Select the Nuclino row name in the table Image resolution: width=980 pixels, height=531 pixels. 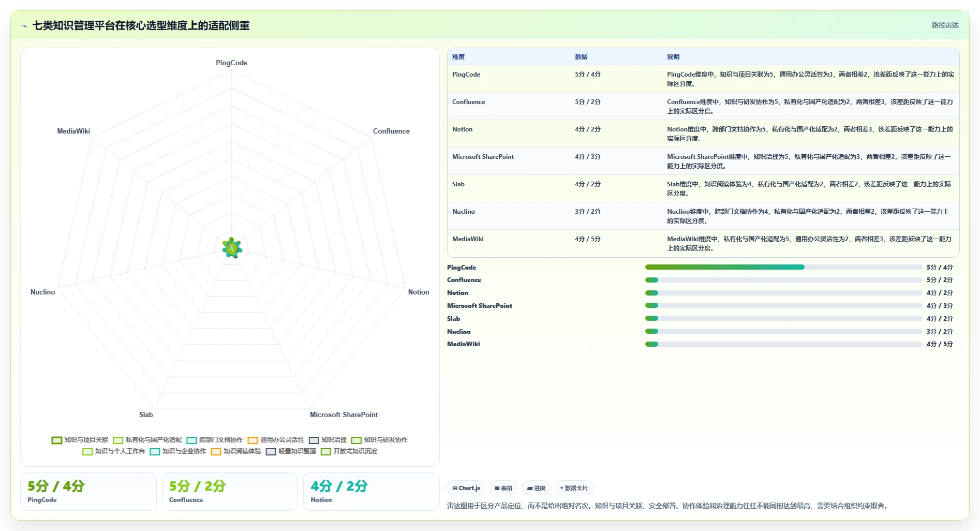pyautogui.click(x=464, y=212)
